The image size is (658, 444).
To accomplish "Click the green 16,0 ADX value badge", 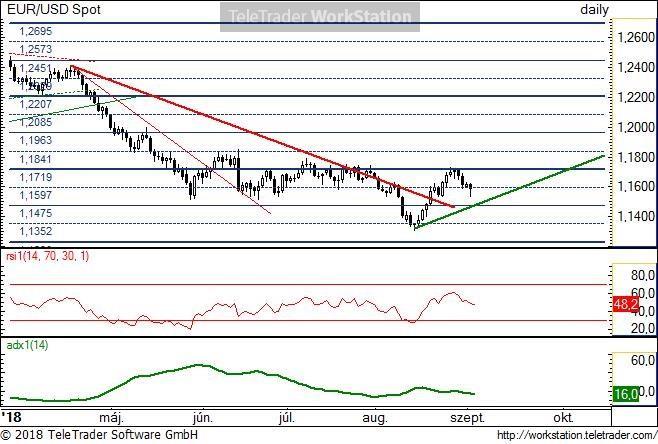I will pos(626,394).
